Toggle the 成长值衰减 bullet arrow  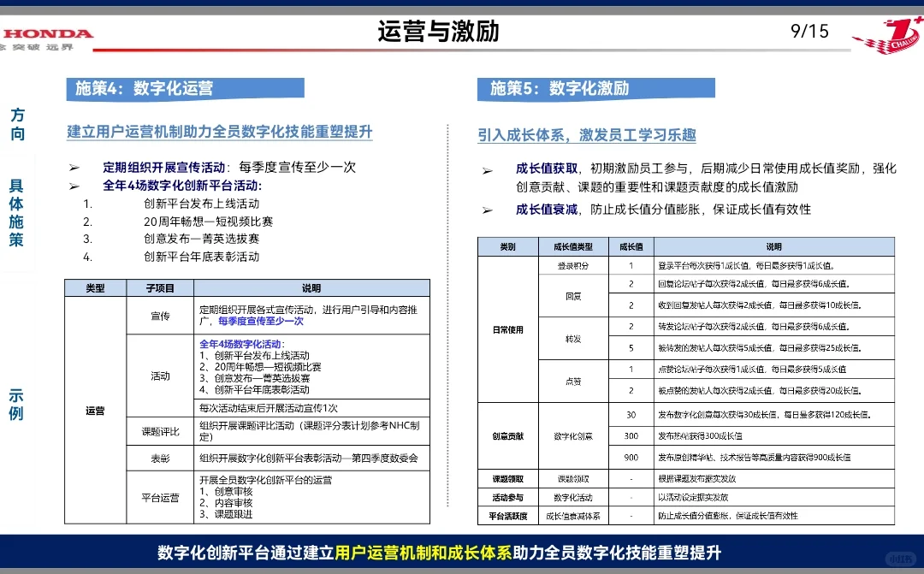(x=489, y=208)
